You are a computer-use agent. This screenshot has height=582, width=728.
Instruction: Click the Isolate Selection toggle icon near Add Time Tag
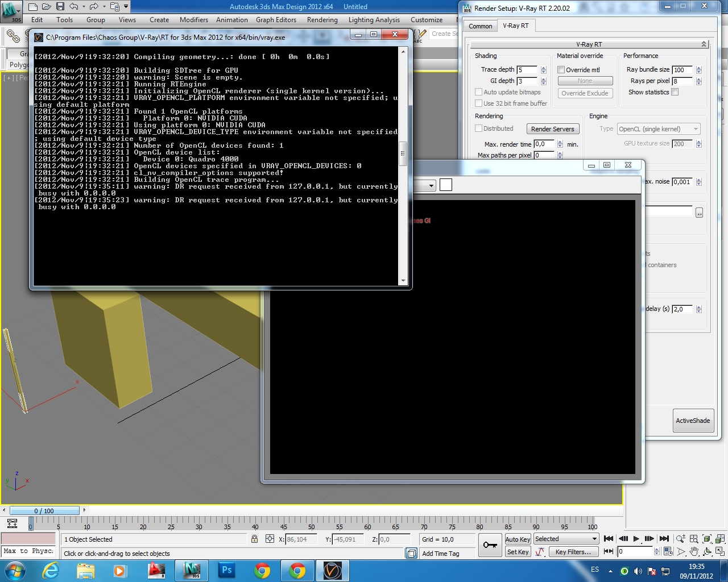click(x=412, y=553)
